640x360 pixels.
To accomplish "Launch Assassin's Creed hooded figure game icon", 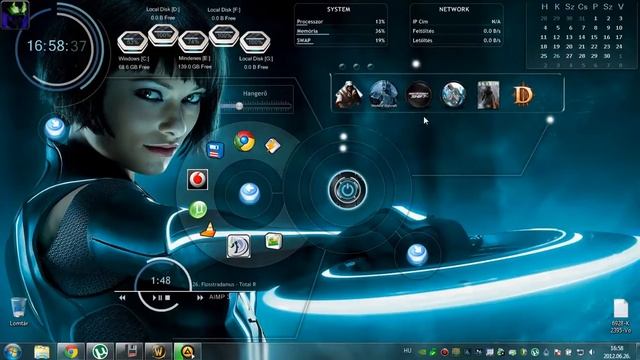I will coord(348,95).
